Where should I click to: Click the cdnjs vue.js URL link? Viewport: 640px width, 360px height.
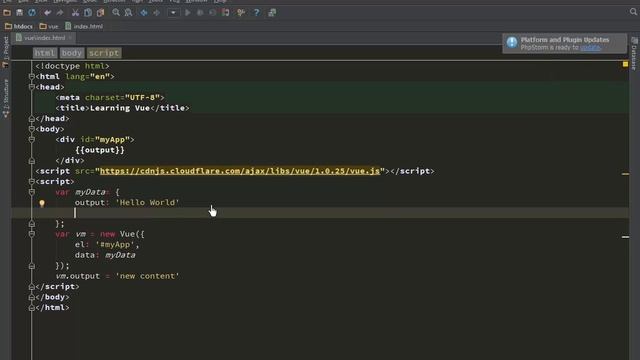pyautogui.click(x=240, y=171)
